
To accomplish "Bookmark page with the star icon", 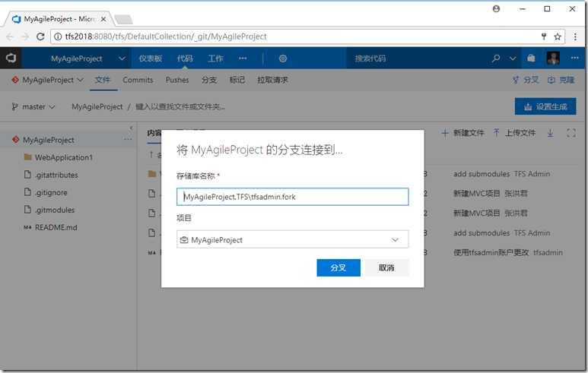I will (x=558, y=36).
